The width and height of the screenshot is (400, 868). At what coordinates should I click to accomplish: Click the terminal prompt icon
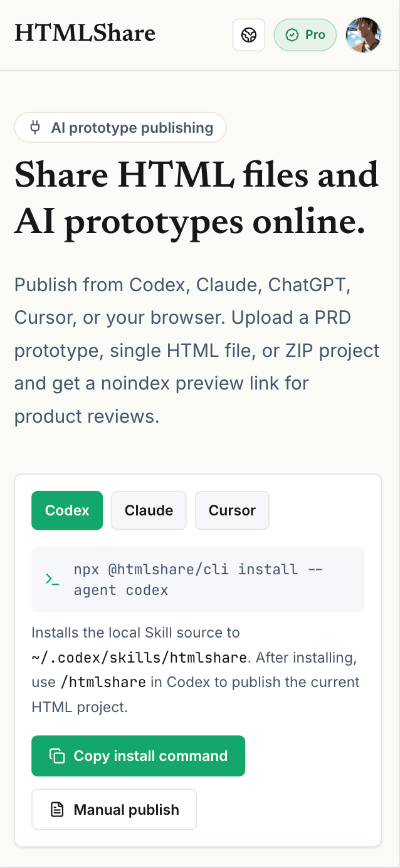pyautogui.click(x=53, y=579)
